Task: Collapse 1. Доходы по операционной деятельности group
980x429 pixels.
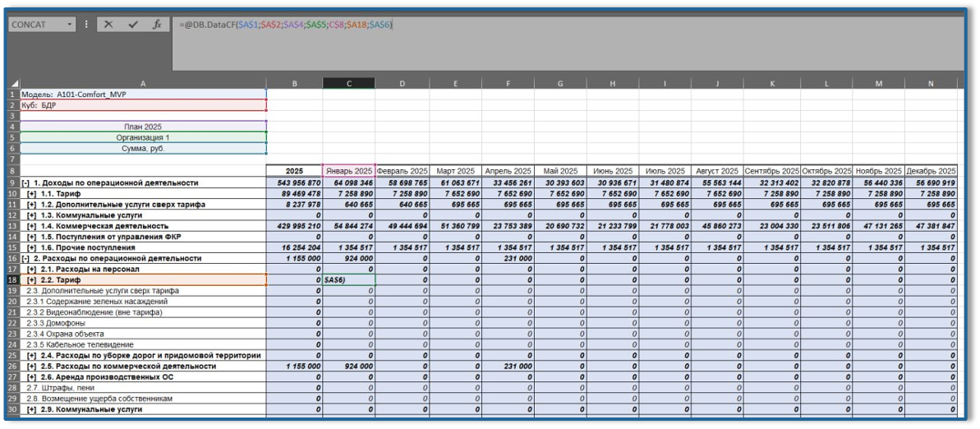Action: (25, 182)
